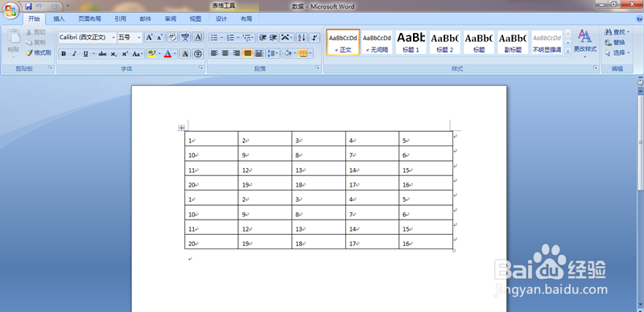This screenshot has width=644, height=312.
Task: Apply Character Border (boxed A)
Action: [x=198, y=37]
